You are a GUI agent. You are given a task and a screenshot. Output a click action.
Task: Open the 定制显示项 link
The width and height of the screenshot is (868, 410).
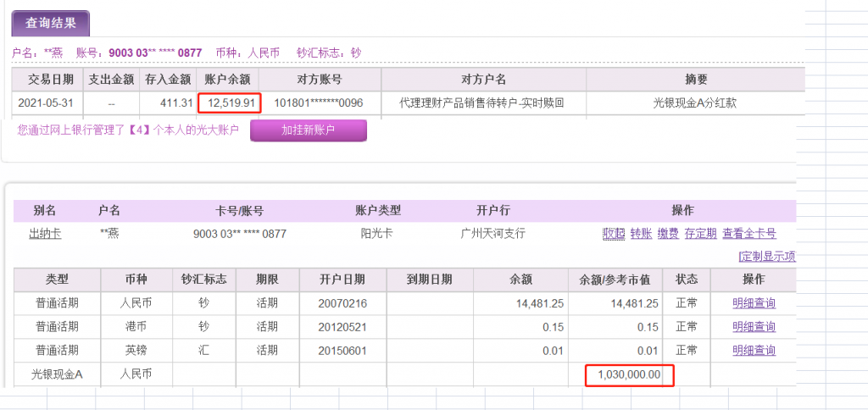tap(767, 256)
